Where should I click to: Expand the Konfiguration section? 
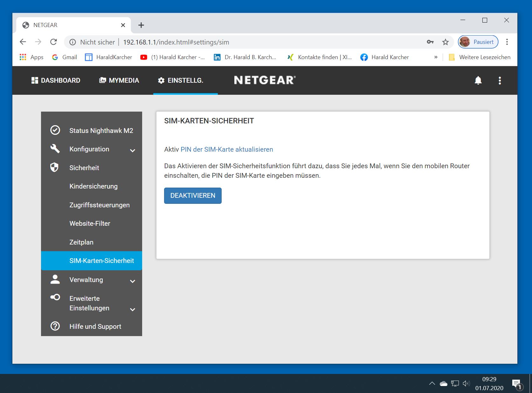133,150
